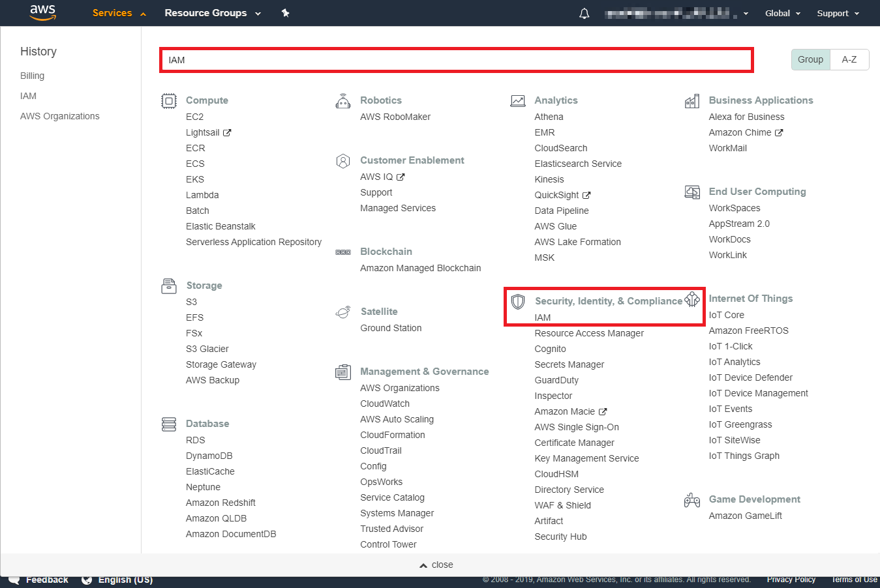This screenshot has width=880, height=588.
Task: Click the service search field
Action: [457, 60]
